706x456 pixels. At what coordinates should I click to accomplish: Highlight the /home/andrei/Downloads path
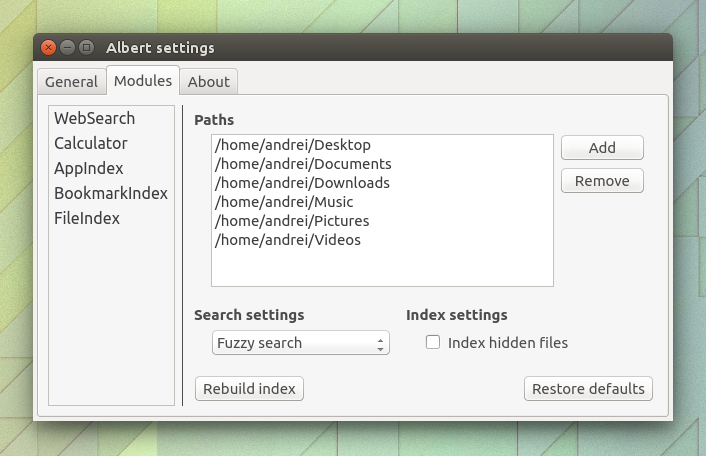tap(302, 183)
